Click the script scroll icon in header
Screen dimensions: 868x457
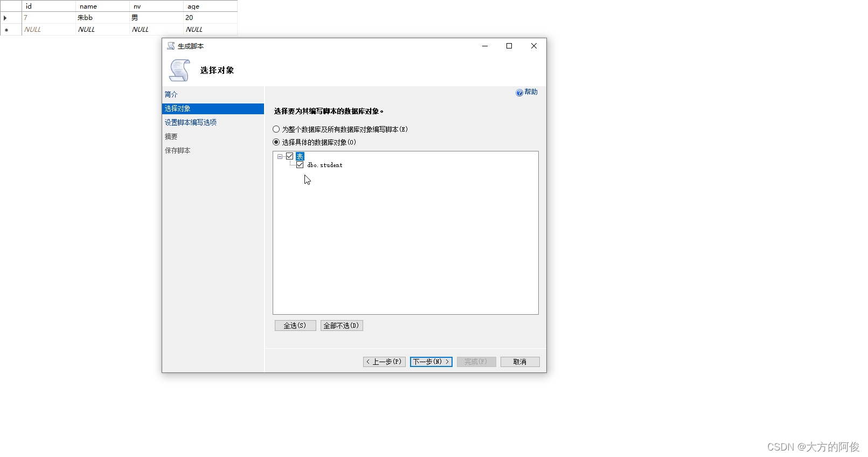click(179, 71)
